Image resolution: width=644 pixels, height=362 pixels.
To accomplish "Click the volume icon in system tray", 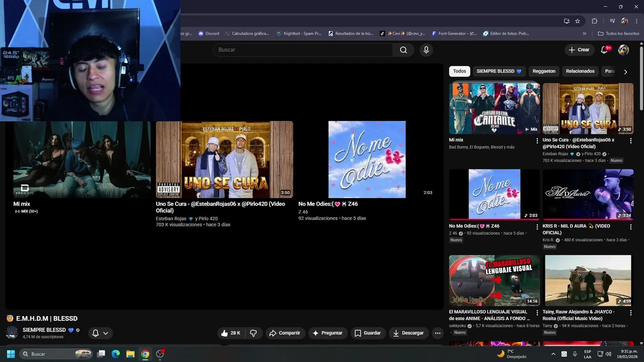I will click(608, 354).
